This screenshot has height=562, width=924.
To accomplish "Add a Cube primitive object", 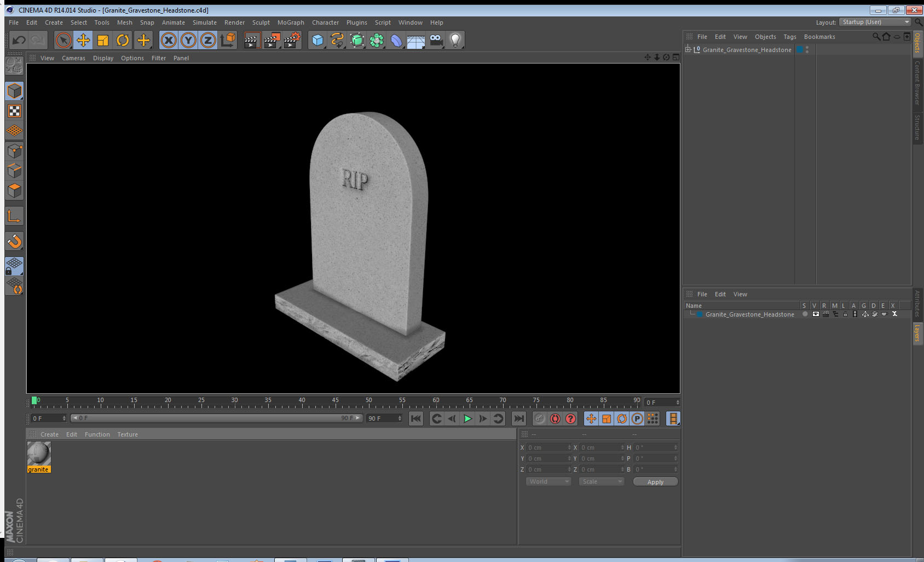I will 317,40.
